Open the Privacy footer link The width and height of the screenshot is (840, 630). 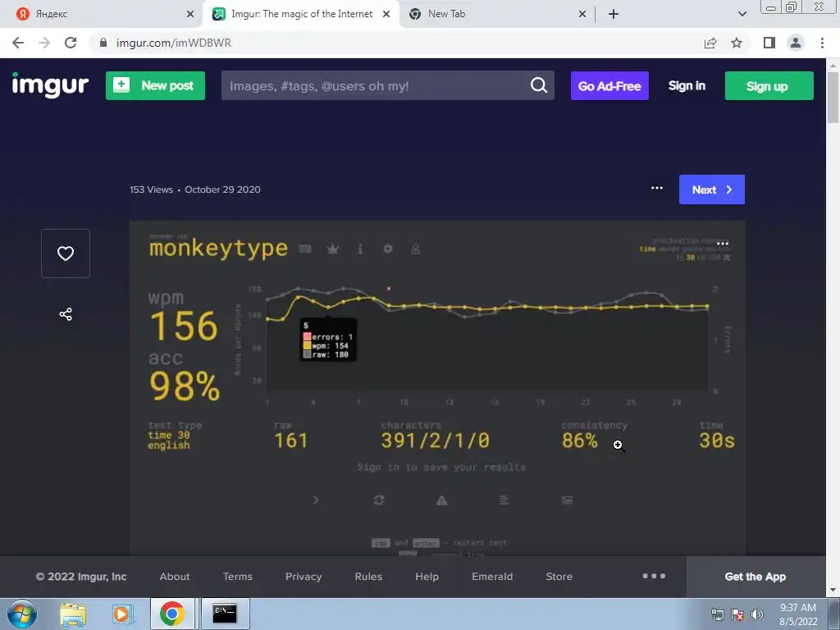(304, 577)
